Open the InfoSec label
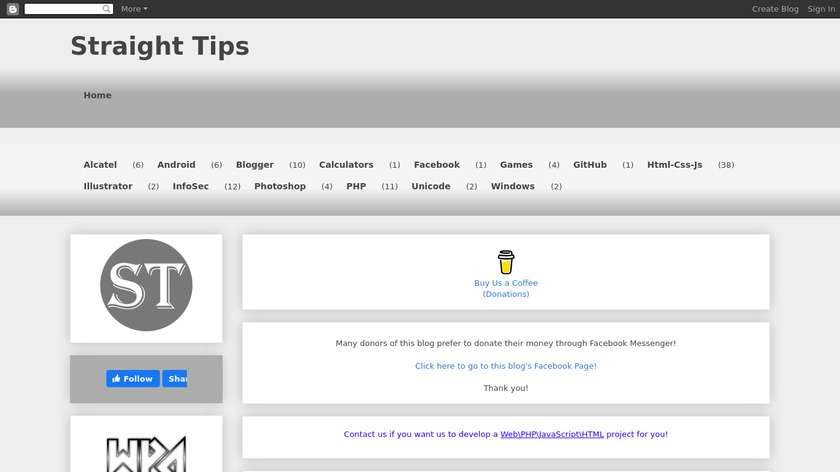 (x=191, y=186)
